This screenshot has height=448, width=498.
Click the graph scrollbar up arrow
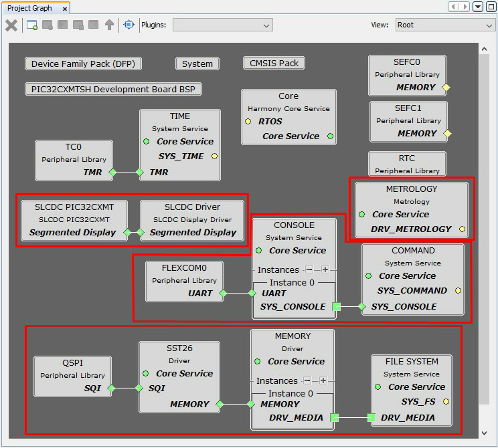click(x=484, y=49)
